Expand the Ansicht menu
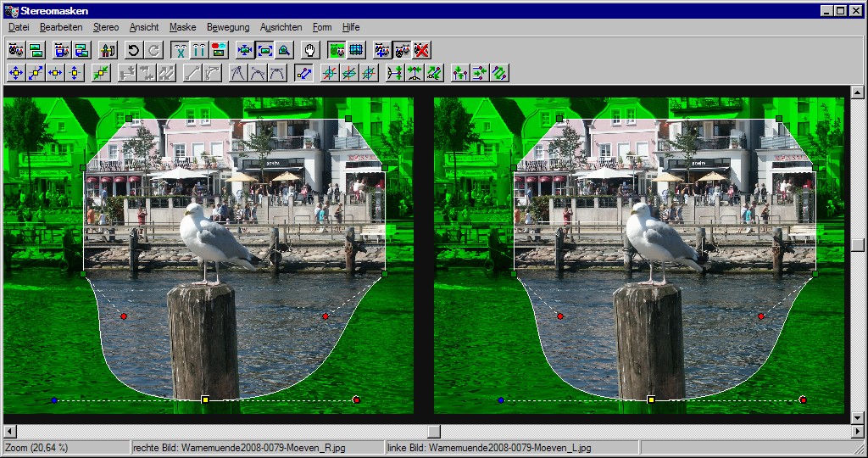Viewport: 868px width, 458px height. coord(144,27)
